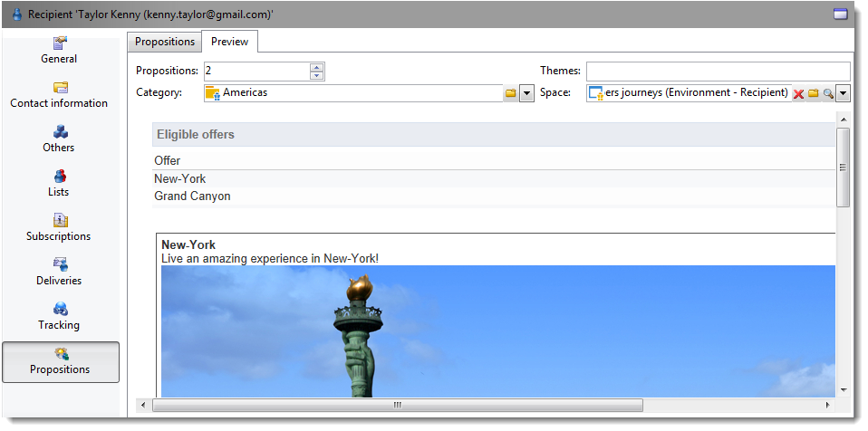This screenshot has width=868, height=431.
Task: Click the horizontal scrollbar thumb
Action: pos(398,405)
